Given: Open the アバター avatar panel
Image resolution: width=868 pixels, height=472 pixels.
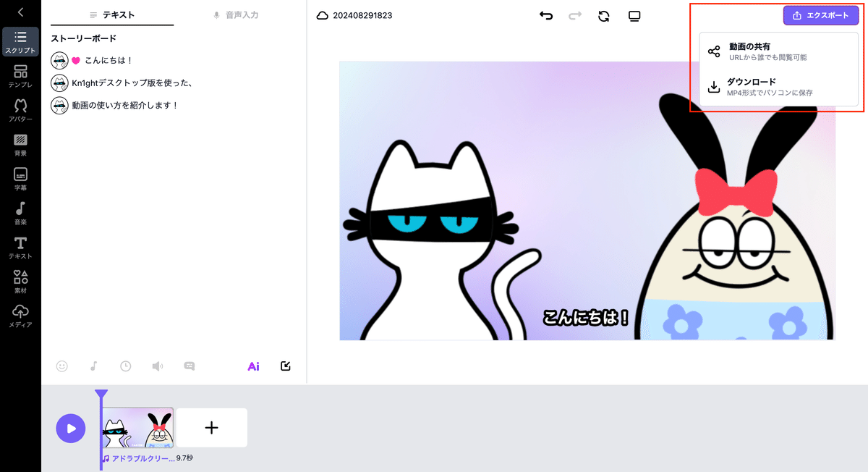Looking at the screenshot, I should [x=20, y=111].
